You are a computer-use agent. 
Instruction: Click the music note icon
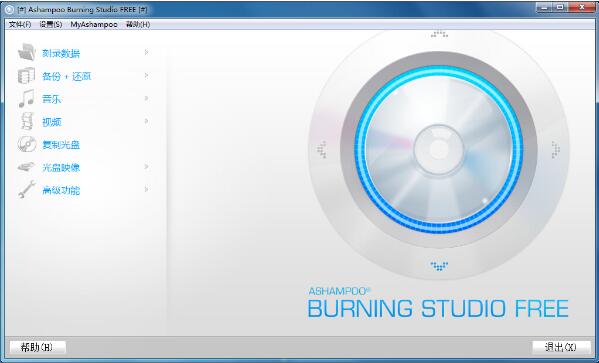point(27,98)
